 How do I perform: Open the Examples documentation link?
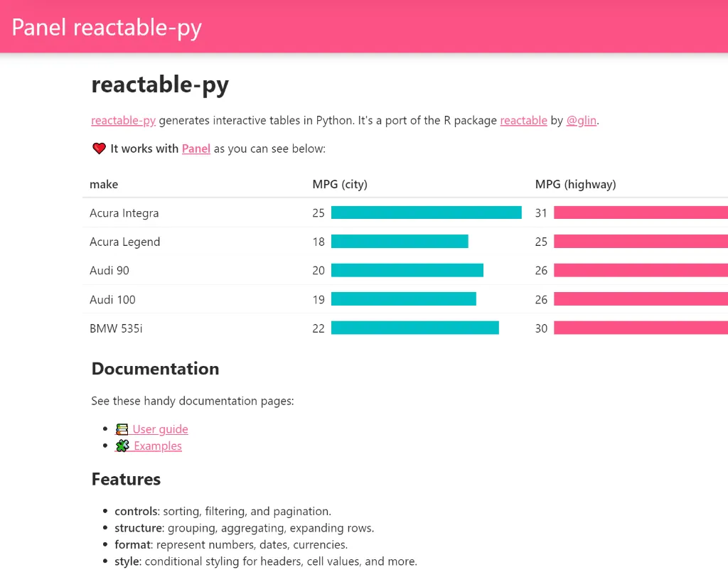(x=157, y=446)
